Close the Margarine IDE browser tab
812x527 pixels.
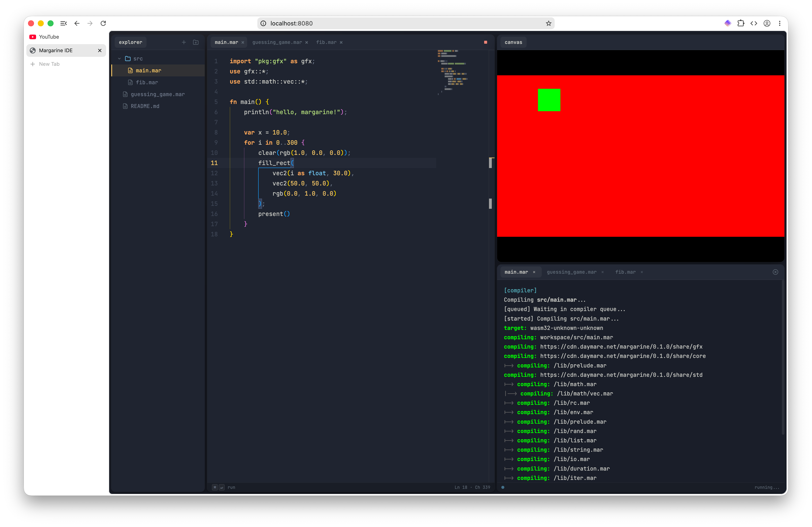pos(100,50)
